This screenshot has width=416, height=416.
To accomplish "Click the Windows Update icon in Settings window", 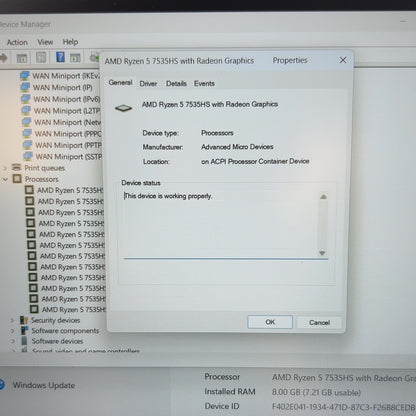I will point(2,384).
